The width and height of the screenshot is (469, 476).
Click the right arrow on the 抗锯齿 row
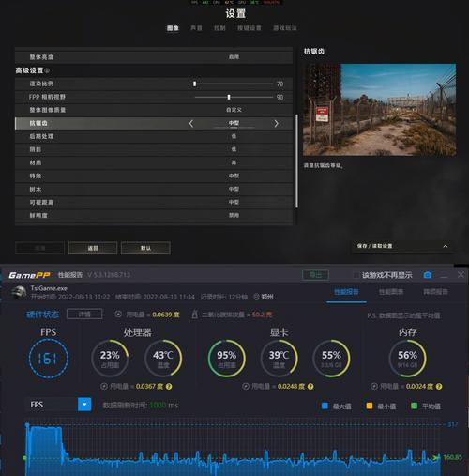(276, 124)
